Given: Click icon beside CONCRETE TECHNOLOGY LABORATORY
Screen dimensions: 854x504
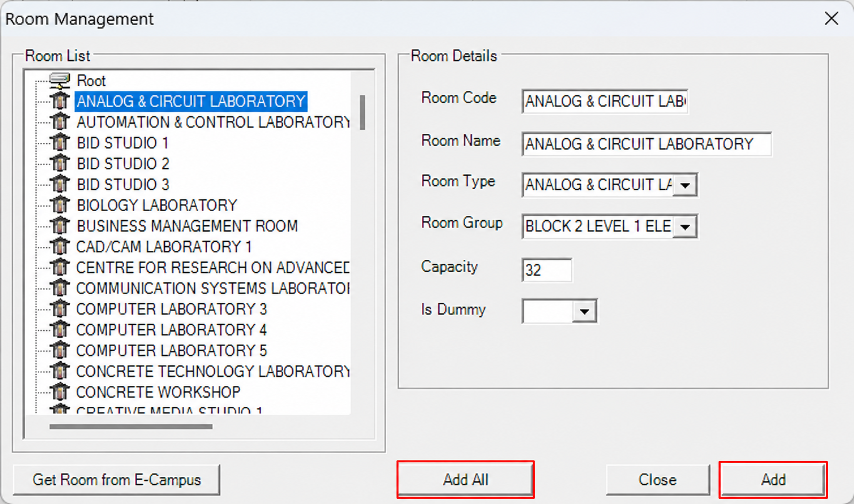Looking at the screenshot, I should 60,371.
